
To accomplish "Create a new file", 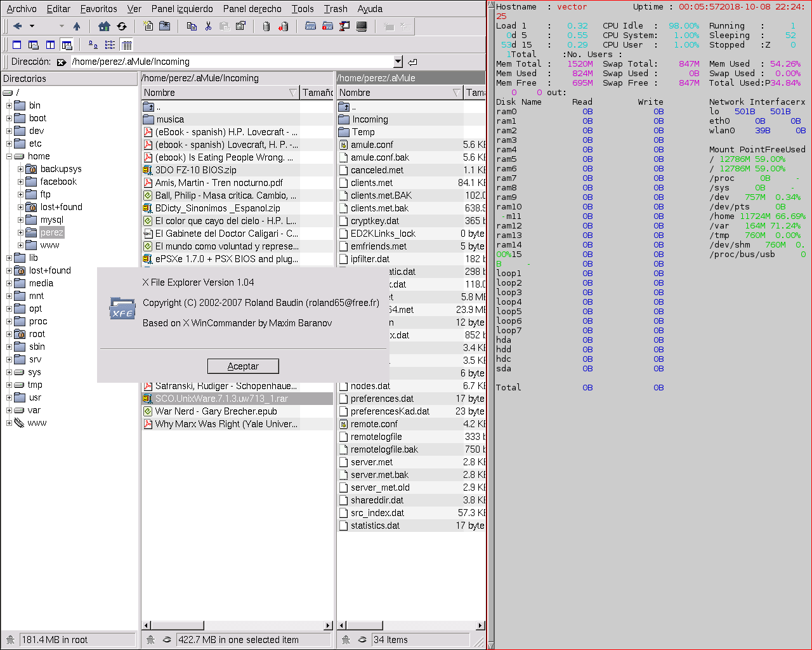I will pos(148,26).
